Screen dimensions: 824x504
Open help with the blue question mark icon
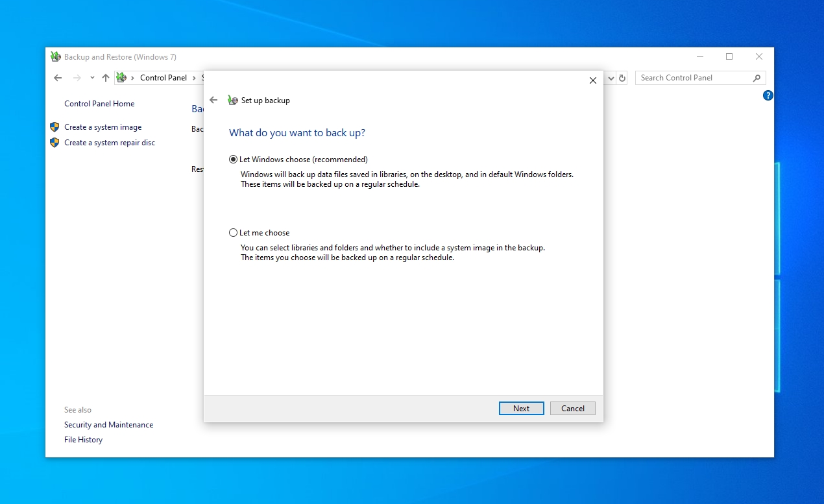[768, 95]
